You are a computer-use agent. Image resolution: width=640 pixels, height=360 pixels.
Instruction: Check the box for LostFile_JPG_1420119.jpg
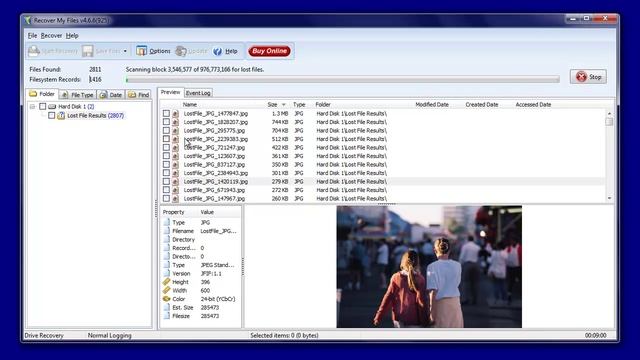pyautogui.click(x=166, y=181)
